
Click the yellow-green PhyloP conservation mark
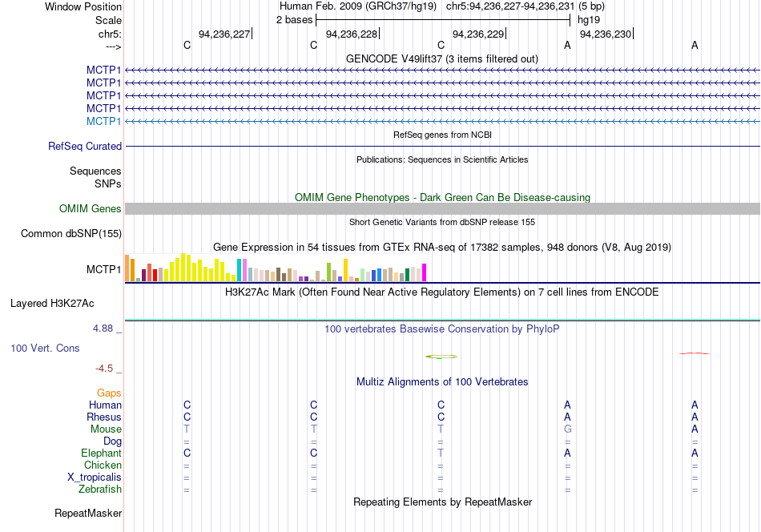pyautogui.click(x=441, y=357)
